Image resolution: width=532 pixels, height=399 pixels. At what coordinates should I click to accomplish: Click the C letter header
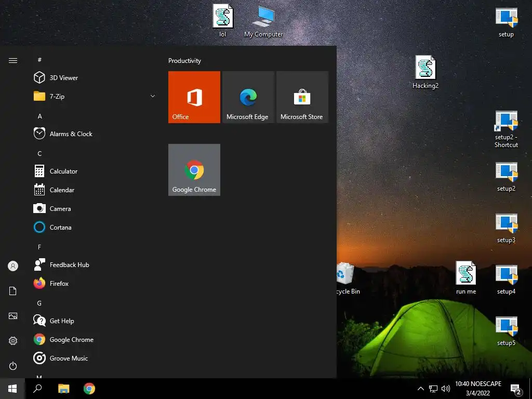[x=39, y=153]
